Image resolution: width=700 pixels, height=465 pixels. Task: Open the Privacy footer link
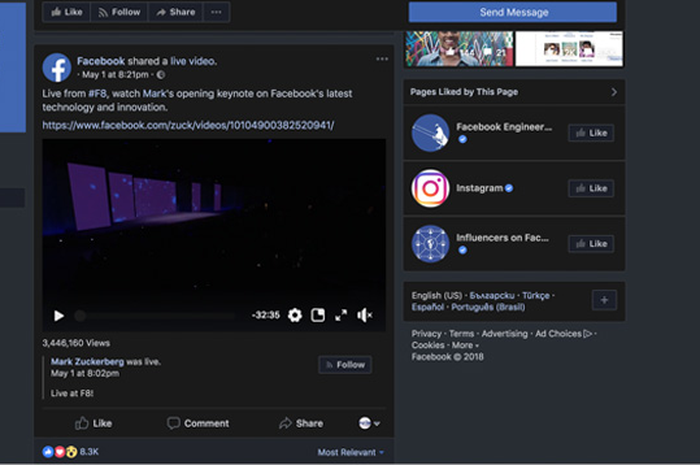coord(426,334)
